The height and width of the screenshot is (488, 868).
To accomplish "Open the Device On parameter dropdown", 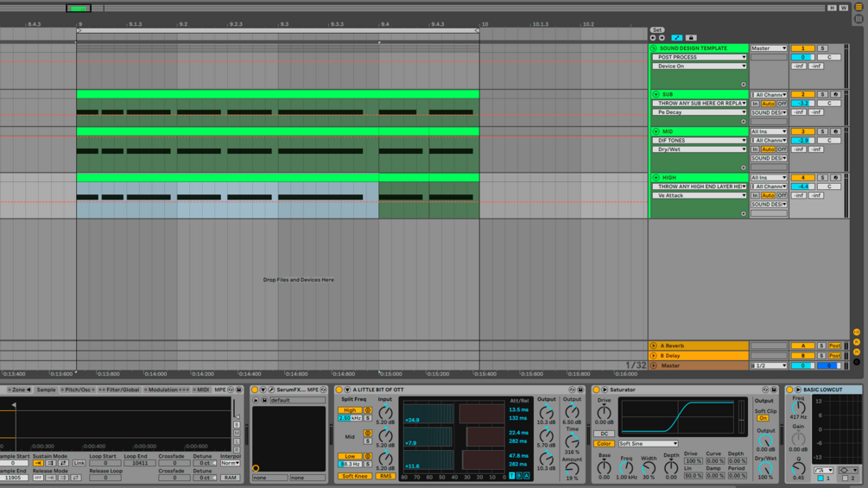I will (700, 66).
